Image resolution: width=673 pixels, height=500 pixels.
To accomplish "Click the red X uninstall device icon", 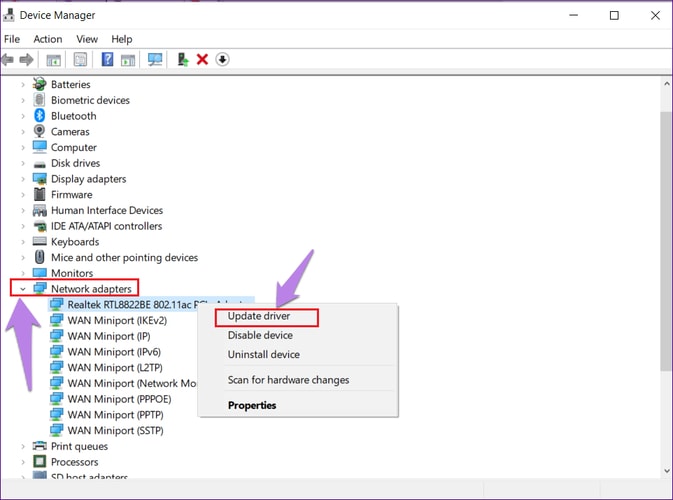I will coord(202,59).
